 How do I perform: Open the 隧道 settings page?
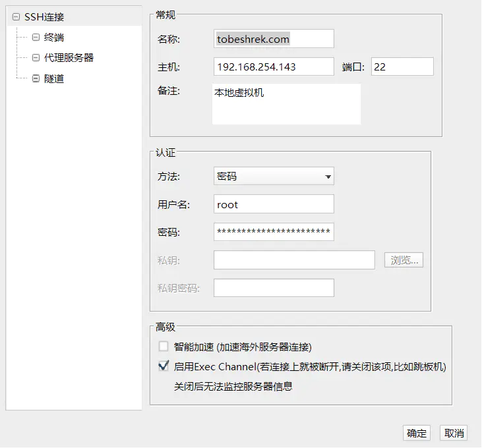coord(54,79)
